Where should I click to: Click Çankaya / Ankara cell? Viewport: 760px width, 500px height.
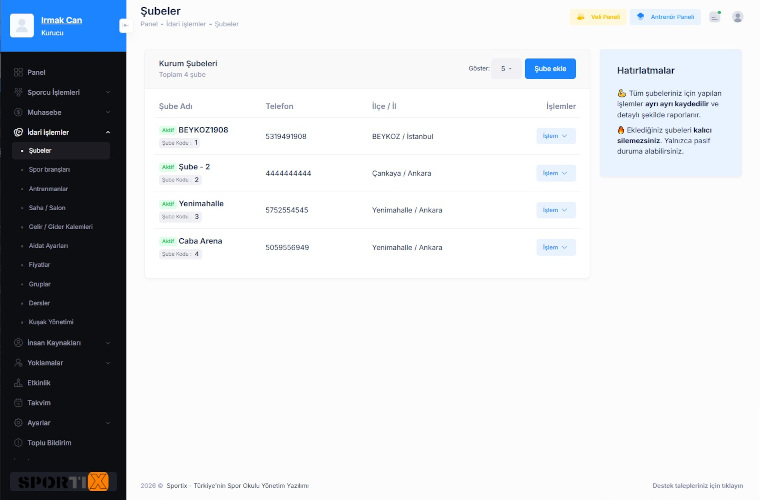[x=401, y=173]
